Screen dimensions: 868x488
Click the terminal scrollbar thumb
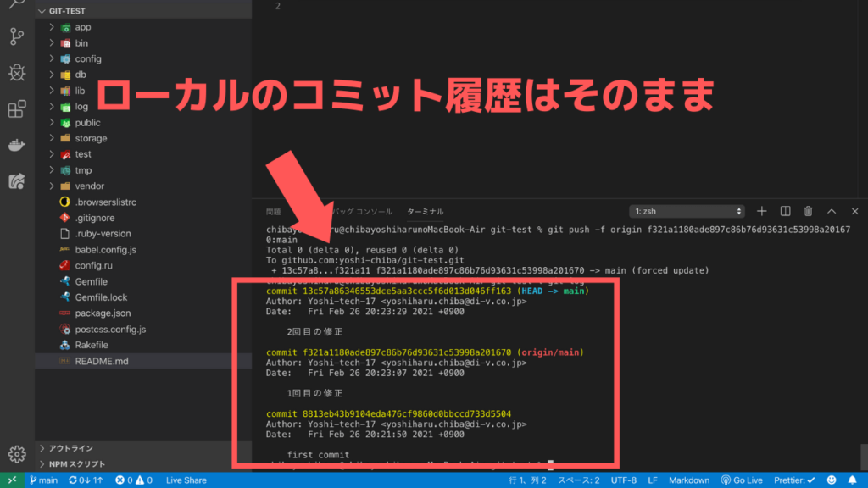pos(864,457)
